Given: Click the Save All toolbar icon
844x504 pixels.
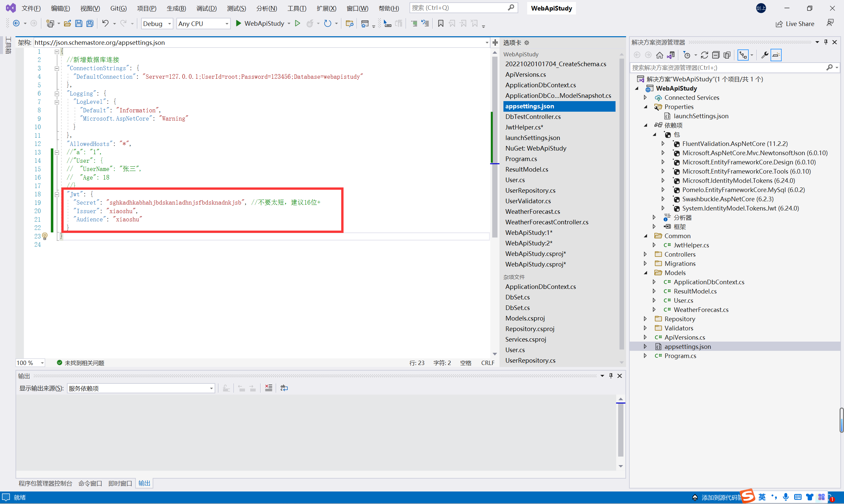Looking at the screenshot, I should click(x=90, y=23).
